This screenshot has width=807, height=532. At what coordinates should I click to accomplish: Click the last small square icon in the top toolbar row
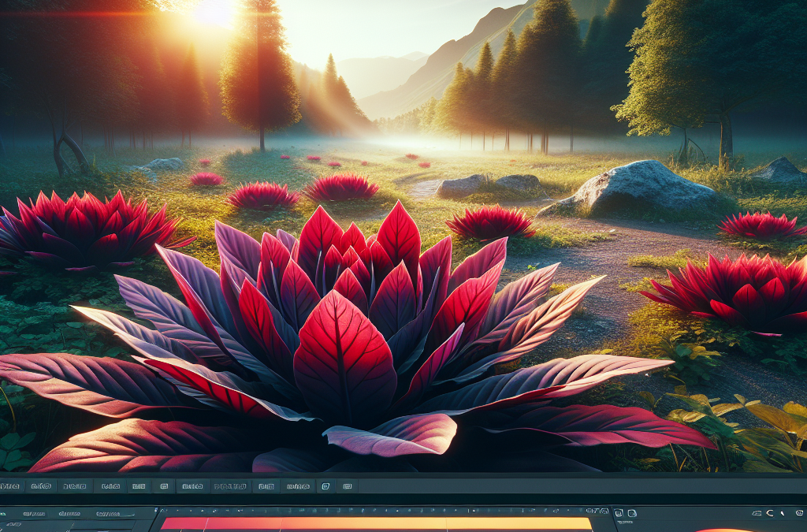348,485
